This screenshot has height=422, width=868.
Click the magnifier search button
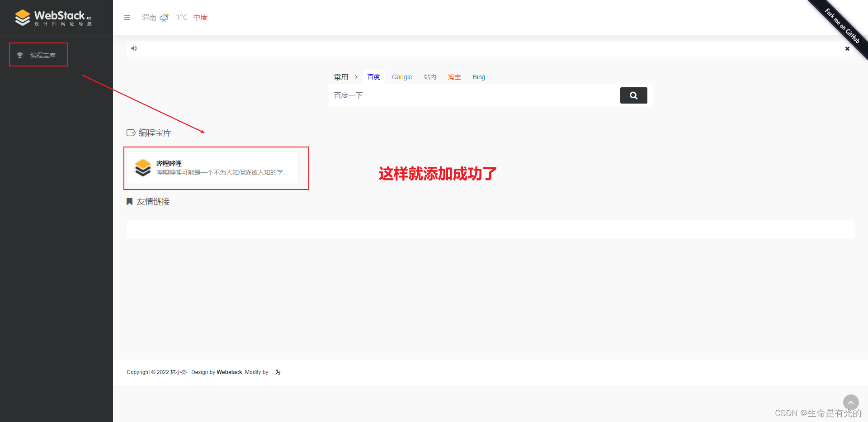(x=633, y=95)
